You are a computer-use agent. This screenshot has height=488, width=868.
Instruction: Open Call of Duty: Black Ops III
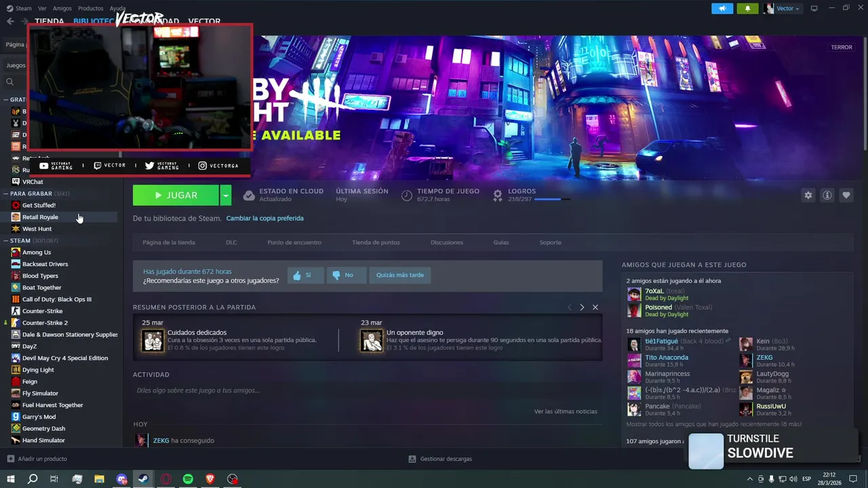[56, 299]
